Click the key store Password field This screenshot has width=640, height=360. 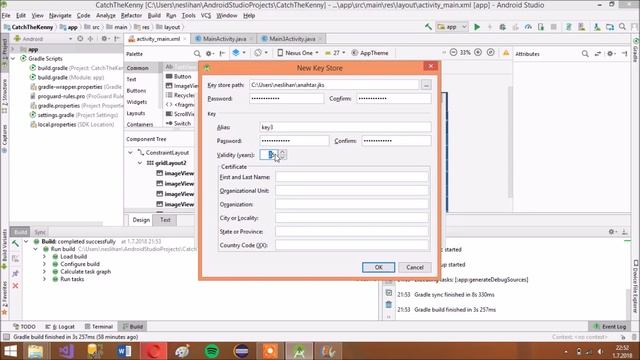287,98
